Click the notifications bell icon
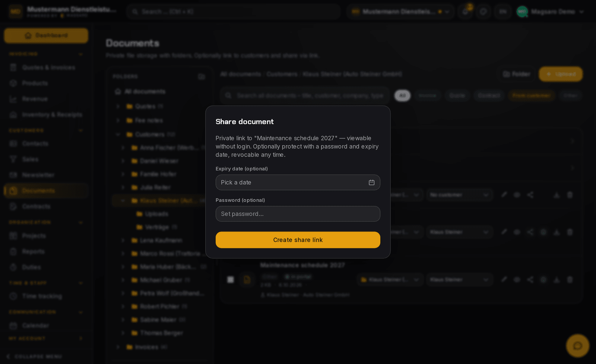Screen dimensions: 596x364 [x=466, y=12]
